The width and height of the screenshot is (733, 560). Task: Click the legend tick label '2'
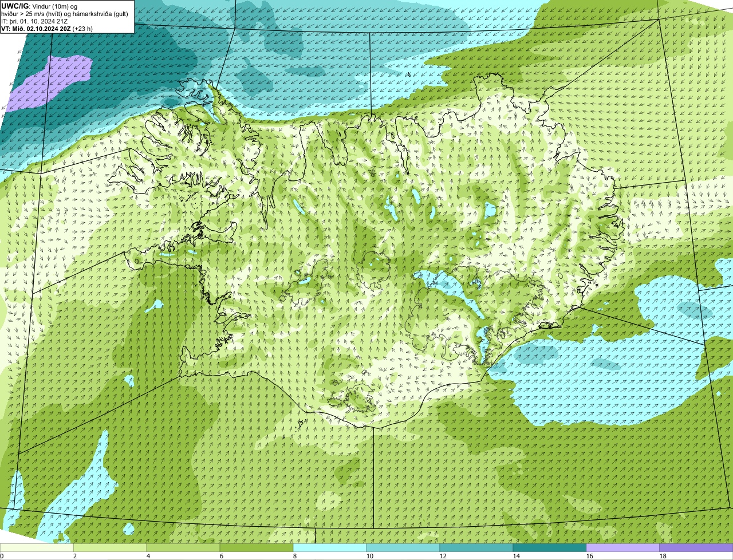(75, 556)
